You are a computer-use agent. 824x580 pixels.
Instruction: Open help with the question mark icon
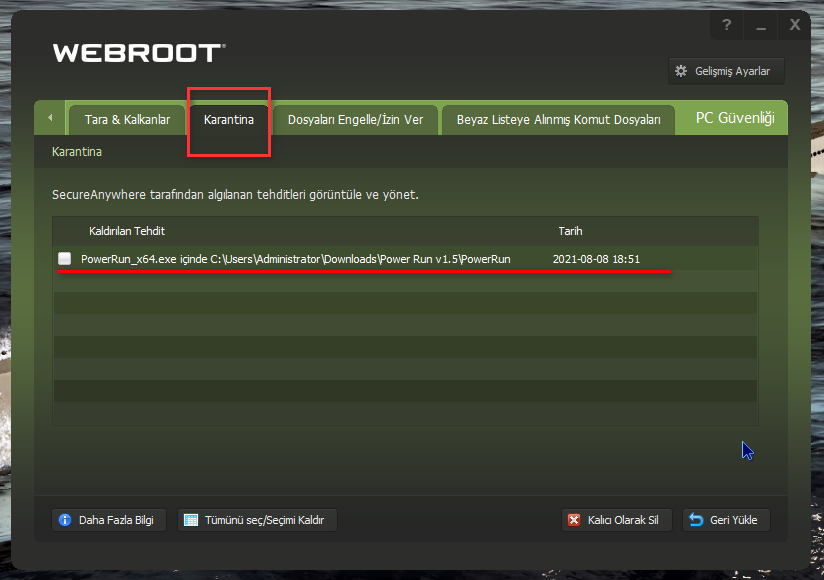coord(727,25)
